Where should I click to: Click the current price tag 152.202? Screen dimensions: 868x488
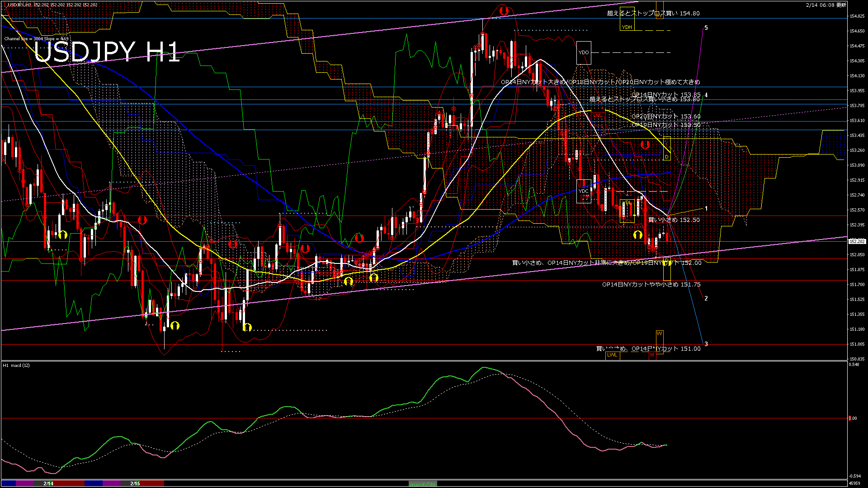857,241
